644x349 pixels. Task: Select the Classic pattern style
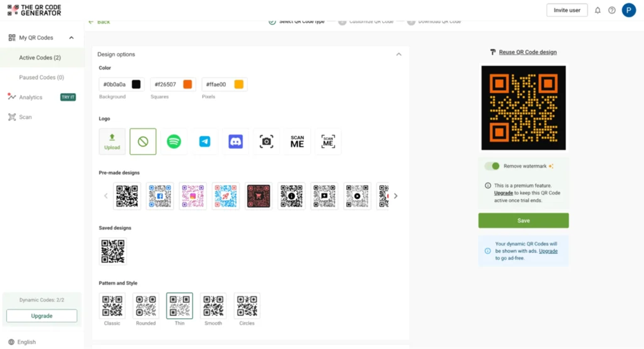[112, 306]
